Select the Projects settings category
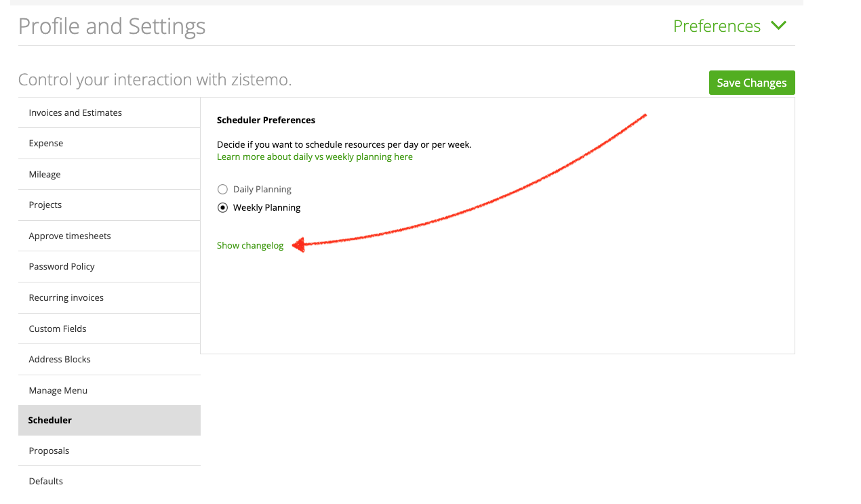 click(45, 205)
